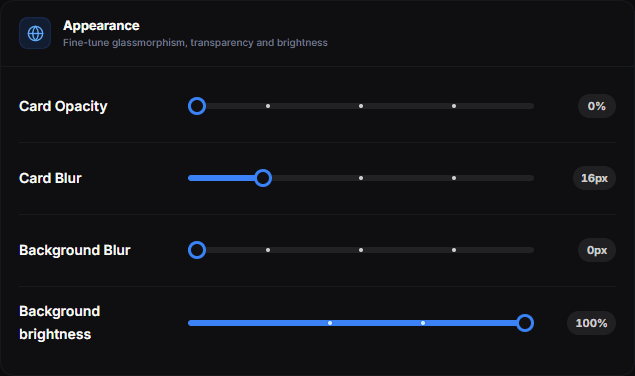Set Background brightness to second tick mark
The width and height of the screenshot is (635, 376).
(423, 323)
